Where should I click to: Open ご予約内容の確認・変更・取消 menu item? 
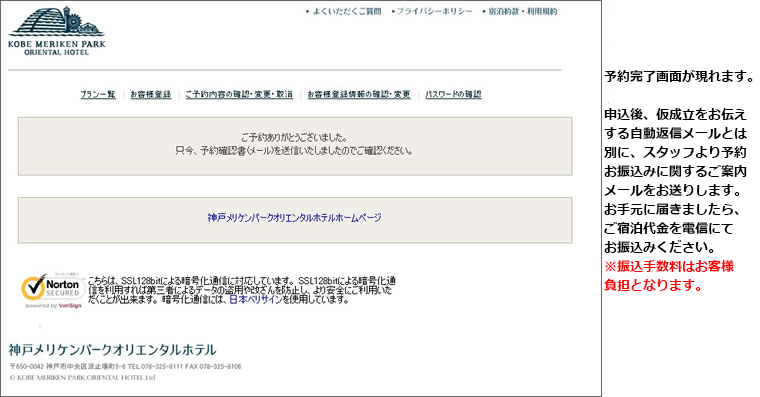(x=239, y=95)
